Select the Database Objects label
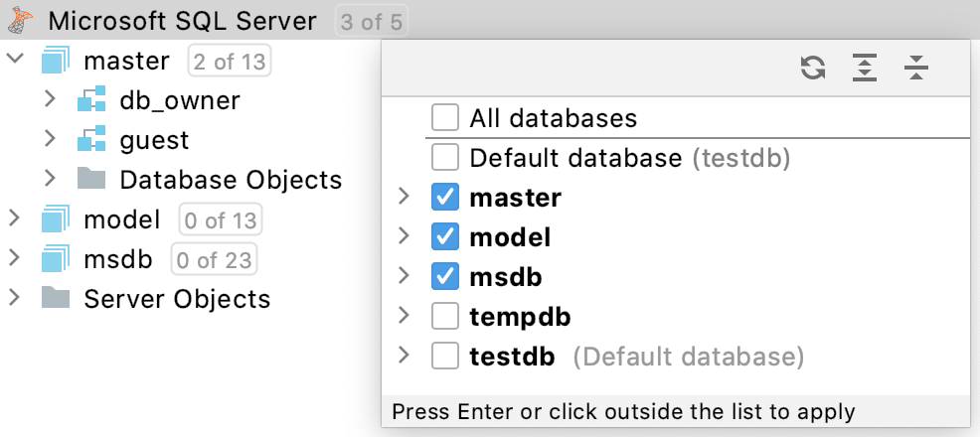The width and height of the screenshot is (980, 437). coord(231,180)
